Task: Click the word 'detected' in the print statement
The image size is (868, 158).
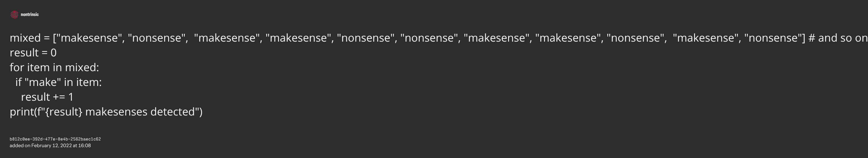Action: pyautogui.click(x=172, y=112)
